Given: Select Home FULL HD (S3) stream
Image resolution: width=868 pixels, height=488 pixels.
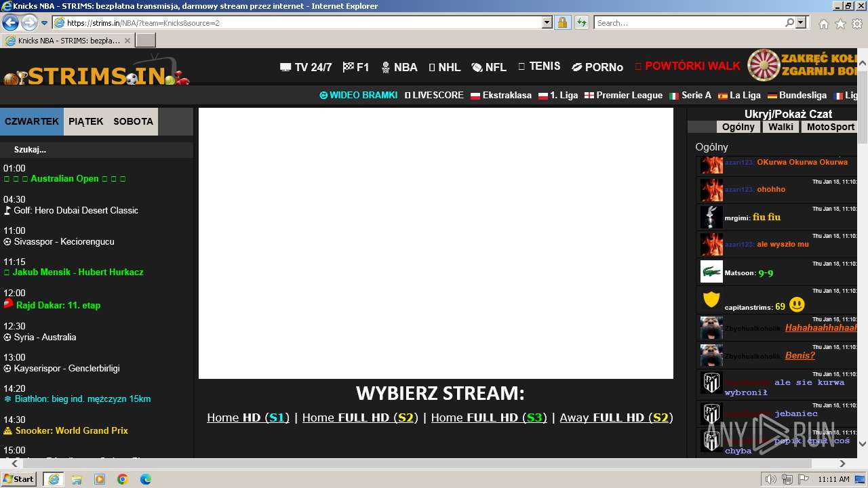Looking at the screenshot, I should pos(489,418).
